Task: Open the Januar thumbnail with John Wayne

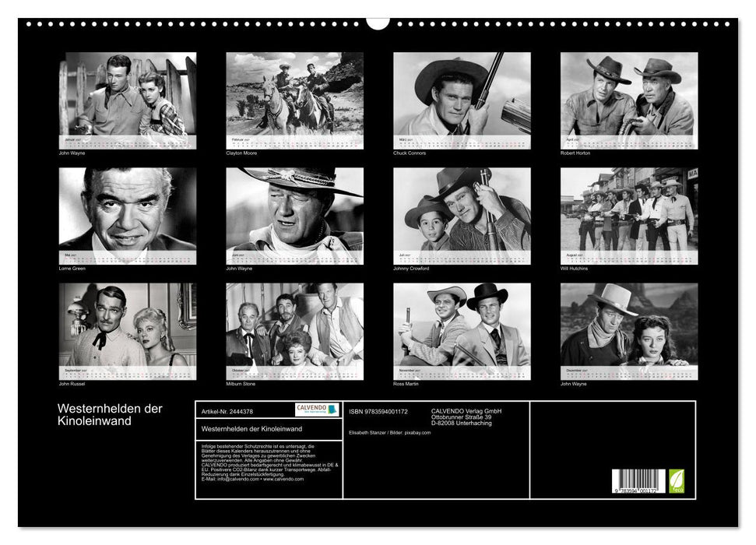Action: coord(128,100)
